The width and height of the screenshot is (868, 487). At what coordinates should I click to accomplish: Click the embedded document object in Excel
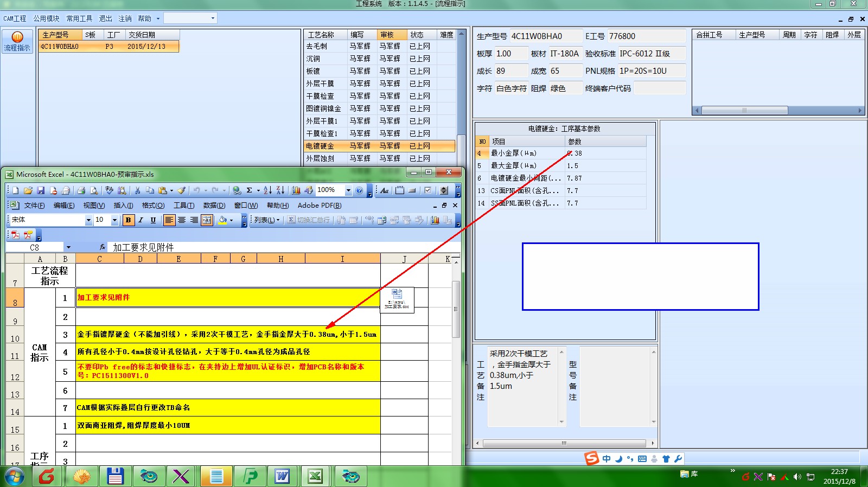[397, 299]
